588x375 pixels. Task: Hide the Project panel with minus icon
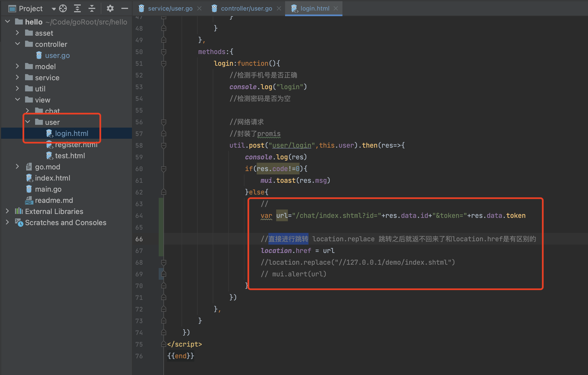click(124, 9)
